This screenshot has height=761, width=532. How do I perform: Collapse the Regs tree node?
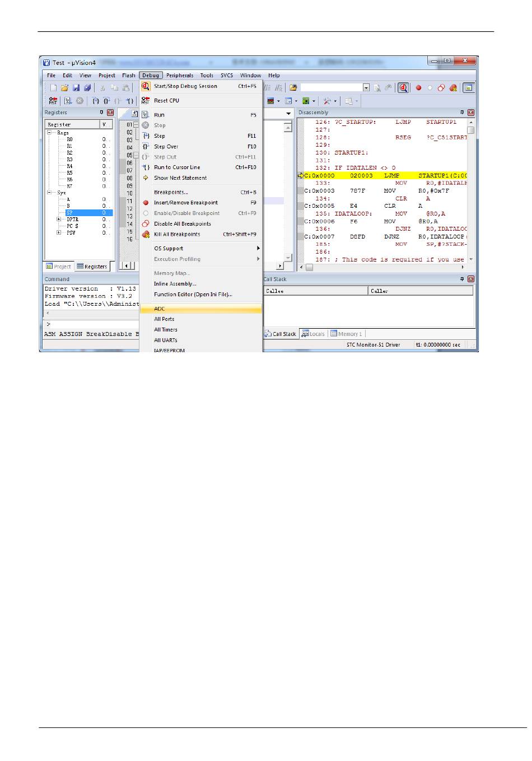50,133
